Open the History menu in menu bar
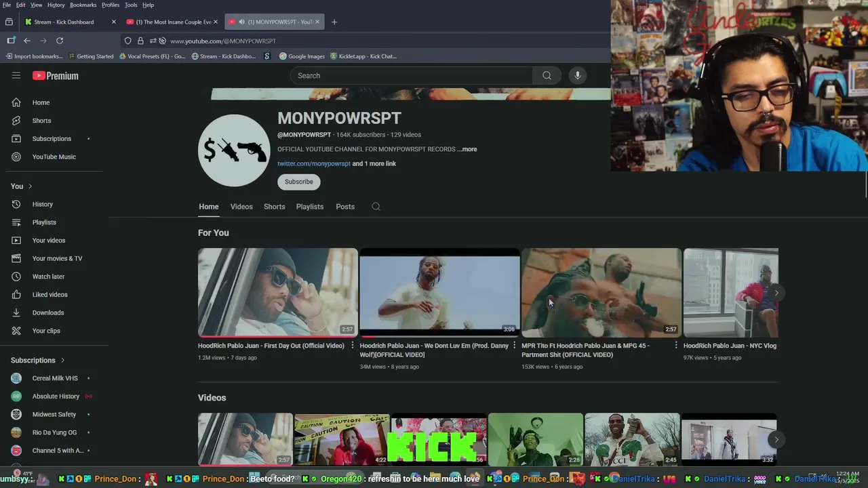Screen dimensions: 868x488 pos(56,5)
